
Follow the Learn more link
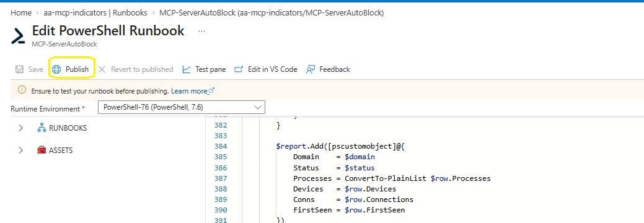189,91
